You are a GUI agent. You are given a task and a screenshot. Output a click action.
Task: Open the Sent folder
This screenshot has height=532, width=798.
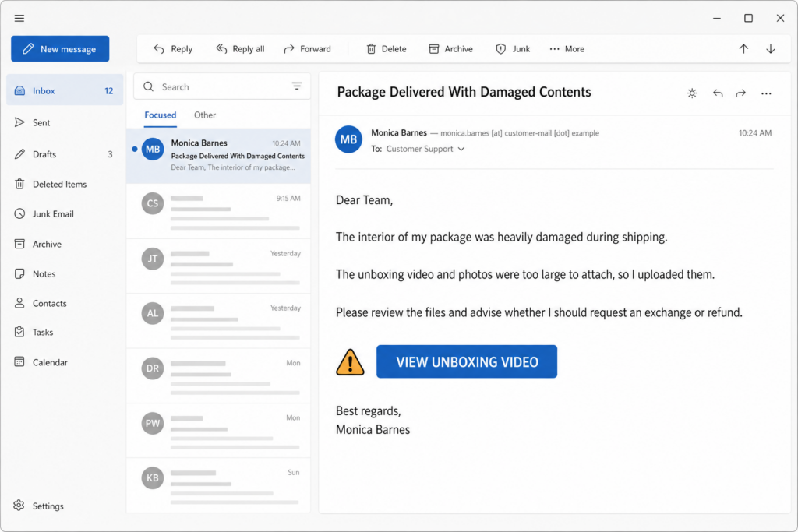(x=65, y=122)
